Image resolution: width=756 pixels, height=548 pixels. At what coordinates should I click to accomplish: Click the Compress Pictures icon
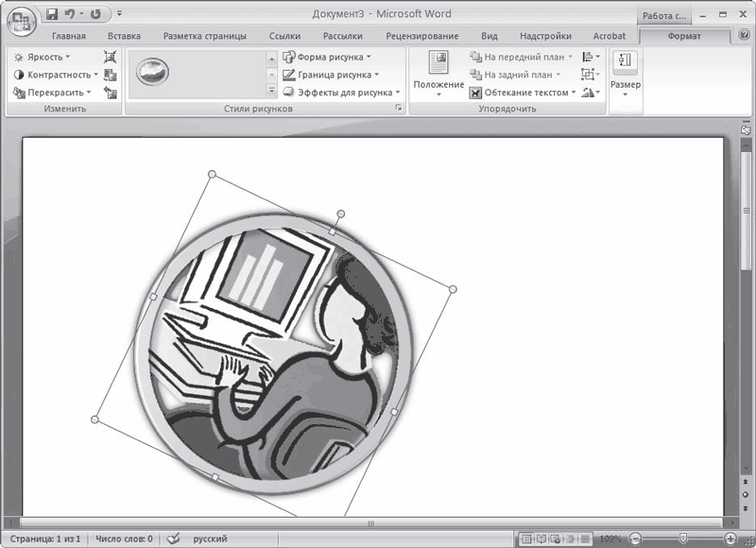point(110,58)
